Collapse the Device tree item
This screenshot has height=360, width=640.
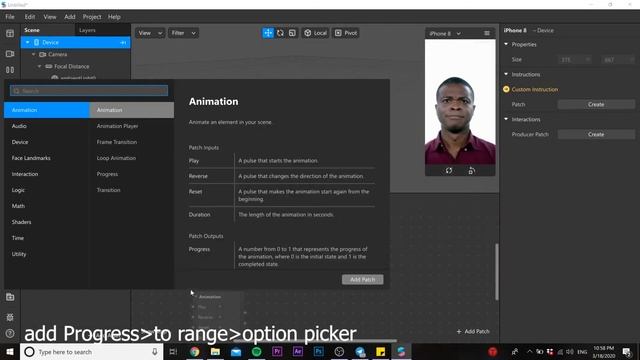coord(27,42)
